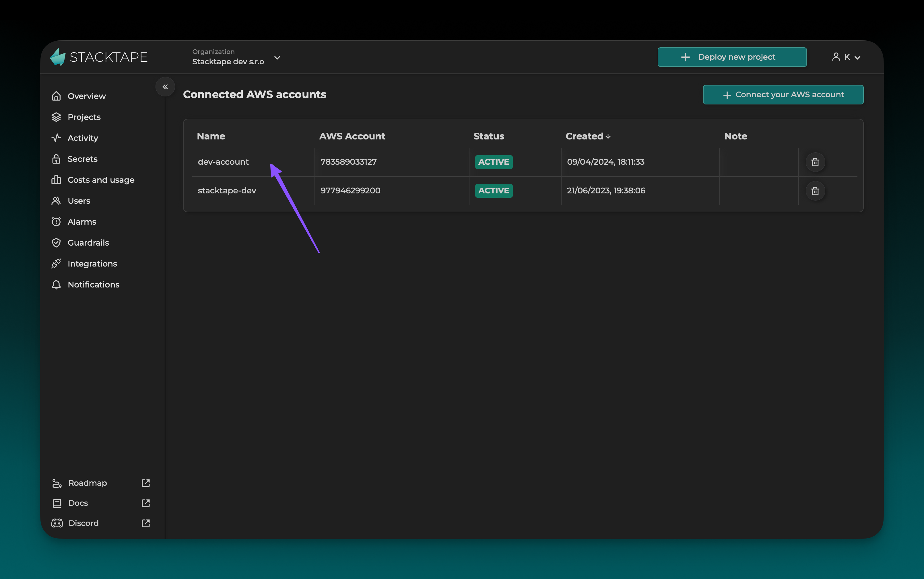Viewport: 924px width, 579px height.
Task: Click external-link icon next to Discord
Action: click(145, 523)
